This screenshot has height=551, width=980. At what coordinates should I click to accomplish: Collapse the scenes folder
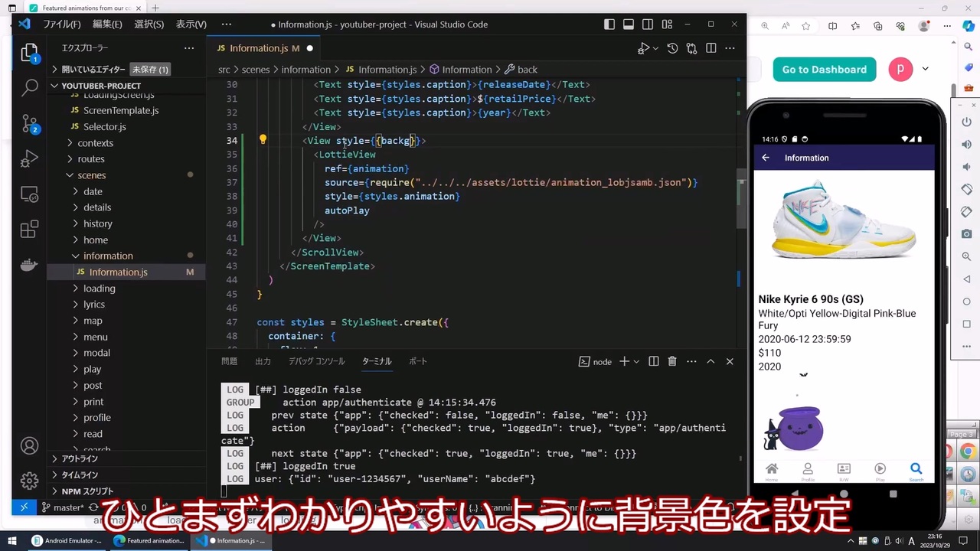[91, 175]
